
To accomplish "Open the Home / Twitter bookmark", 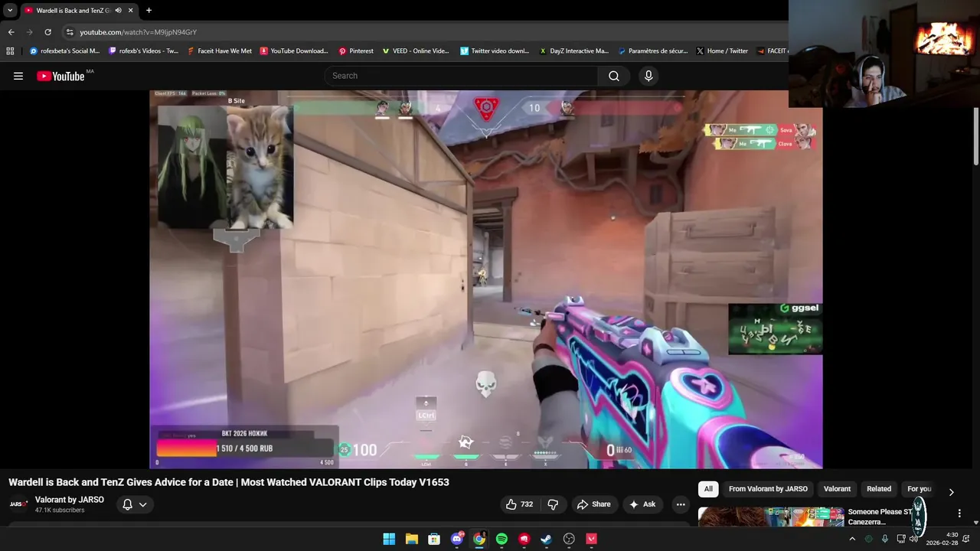I will [722, 51].
